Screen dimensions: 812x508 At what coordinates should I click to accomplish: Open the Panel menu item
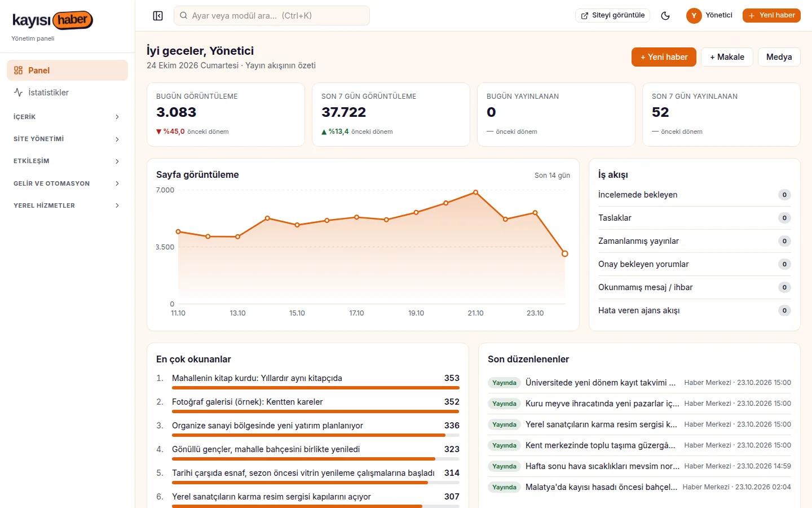tap(67, 71)
